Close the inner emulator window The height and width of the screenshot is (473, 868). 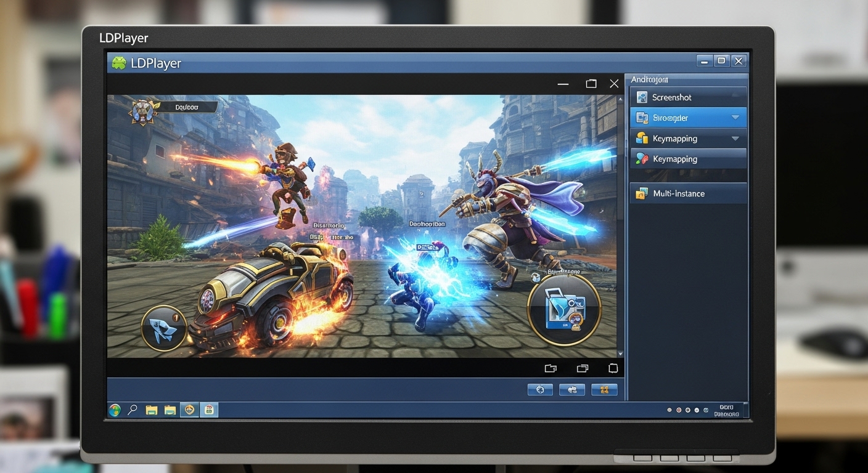coord(614,84)
